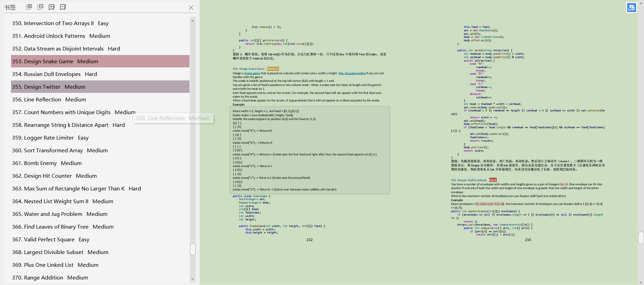This screenshot has height=285, width=644.
Task: Go to bookmark 357. Count Numbers with Unique Digits
Action: tap(100, 112)
